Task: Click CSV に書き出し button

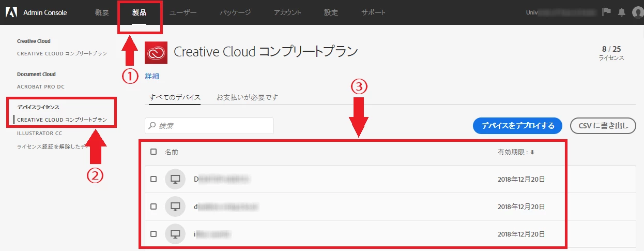Action: coord(603,126)
